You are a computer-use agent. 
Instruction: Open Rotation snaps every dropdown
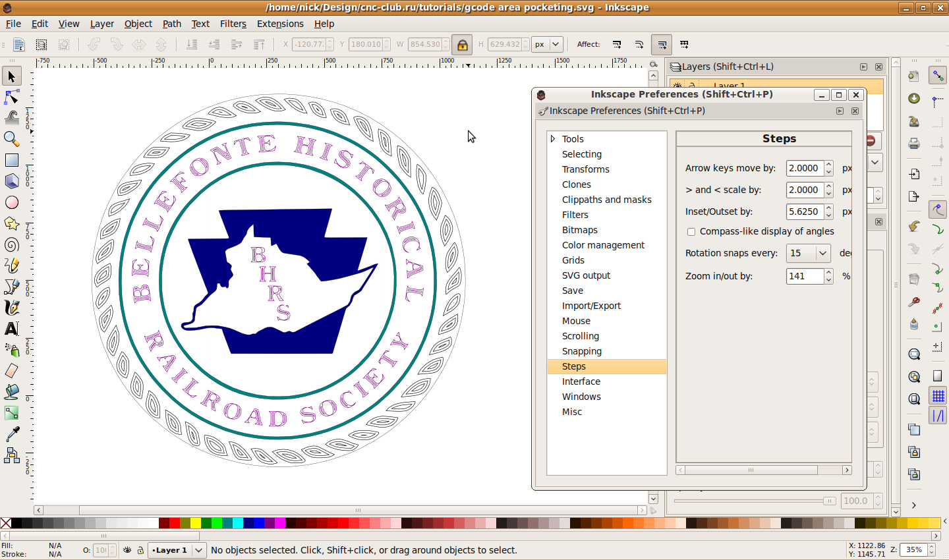(x=822, y=253)
